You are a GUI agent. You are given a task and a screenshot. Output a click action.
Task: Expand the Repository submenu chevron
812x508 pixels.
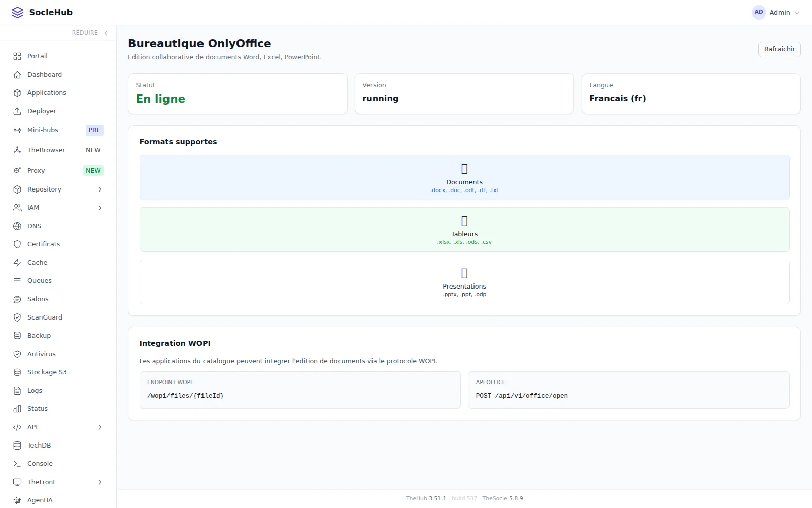[x=100, y=189]
